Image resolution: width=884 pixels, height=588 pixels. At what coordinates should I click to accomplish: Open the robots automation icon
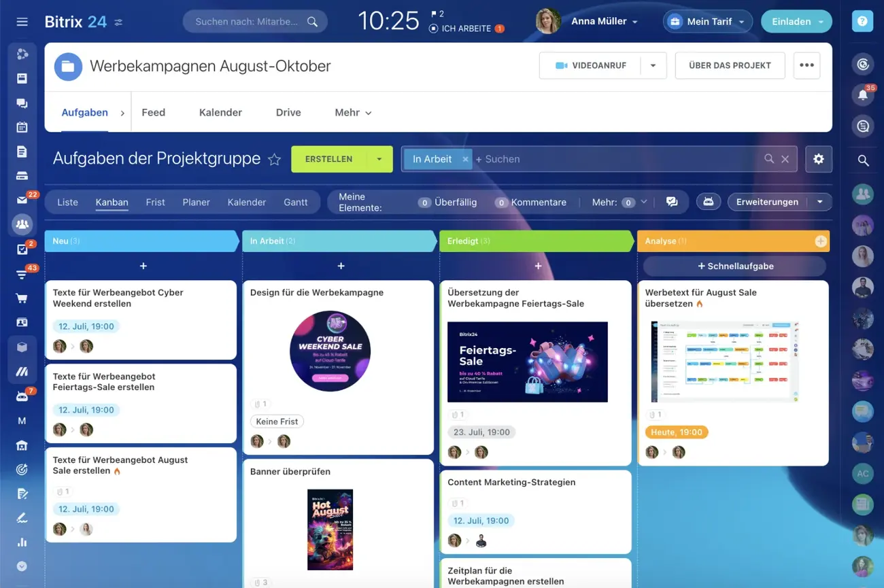tap(708, 202)
